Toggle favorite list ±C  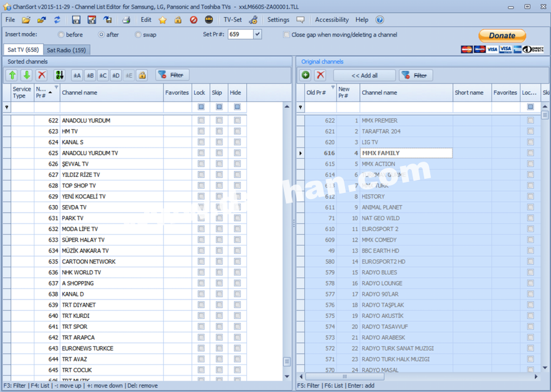[x=103, y=75]
